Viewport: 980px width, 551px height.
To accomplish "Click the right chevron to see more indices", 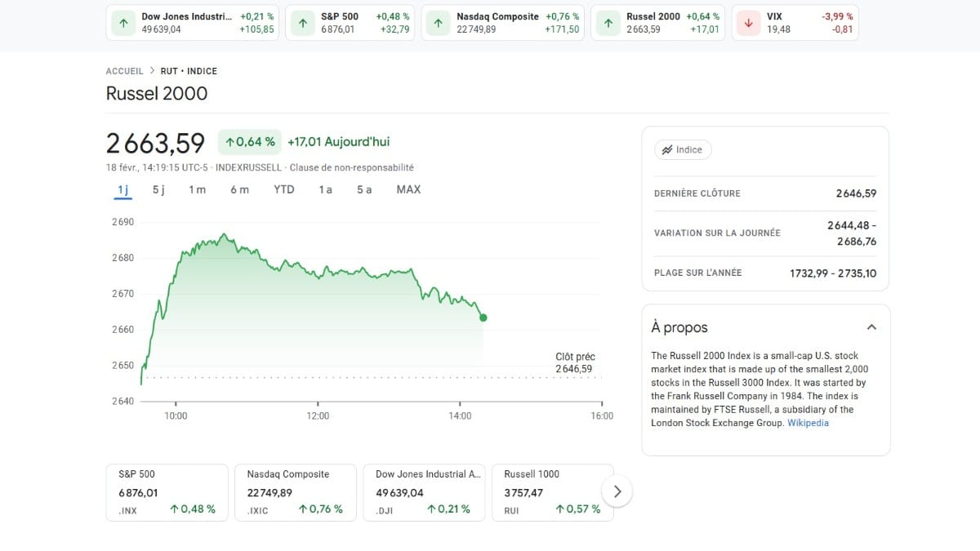I will click(x=617, y=491).
